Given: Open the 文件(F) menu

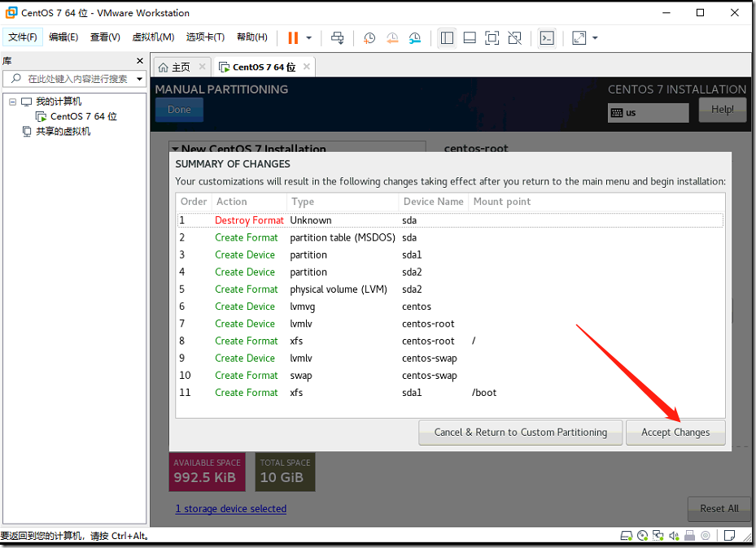Looking at the screenshot, I should click(23, 37).
